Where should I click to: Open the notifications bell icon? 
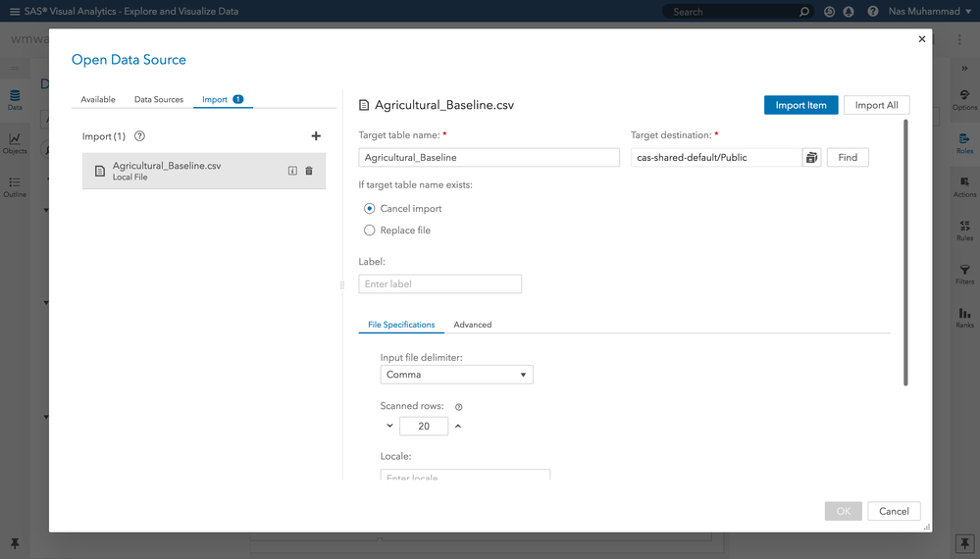[849, 12]
